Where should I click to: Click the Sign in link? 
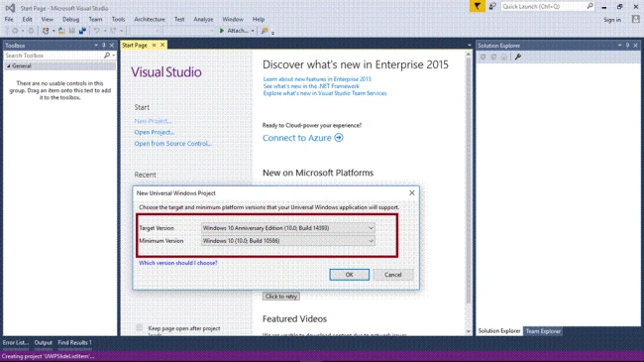612,19
